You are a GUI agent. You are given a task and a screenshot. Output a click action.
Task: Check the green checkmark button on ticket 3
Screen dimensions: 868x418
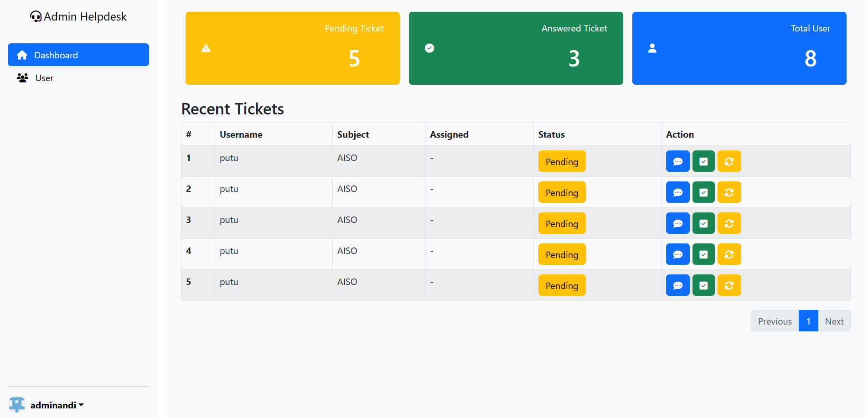click(703, 223)
